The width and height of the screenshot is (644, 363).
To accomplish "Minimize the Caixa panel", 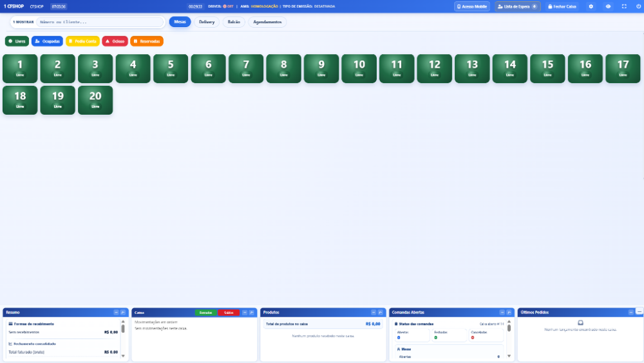I will click(x=245, y=313).
